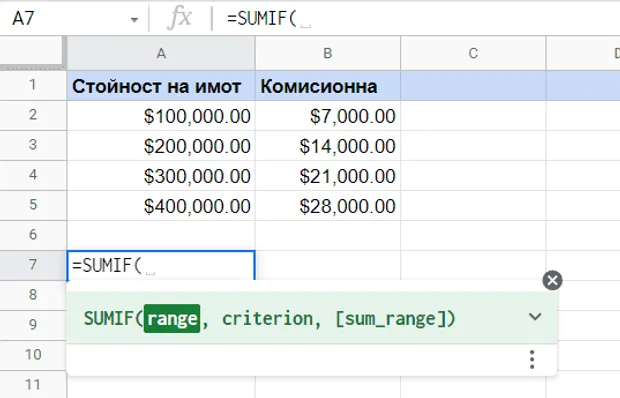Viewport: 620px width, 398px height.
Task: Select the row 3 header
Action: [33, 145]
